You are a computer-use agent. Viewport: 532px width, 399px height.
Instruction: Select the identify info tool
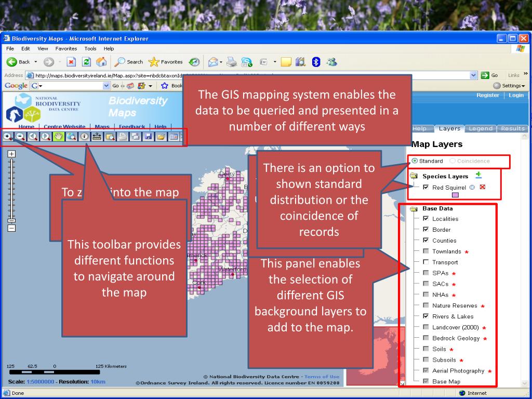tap(84, 137)
